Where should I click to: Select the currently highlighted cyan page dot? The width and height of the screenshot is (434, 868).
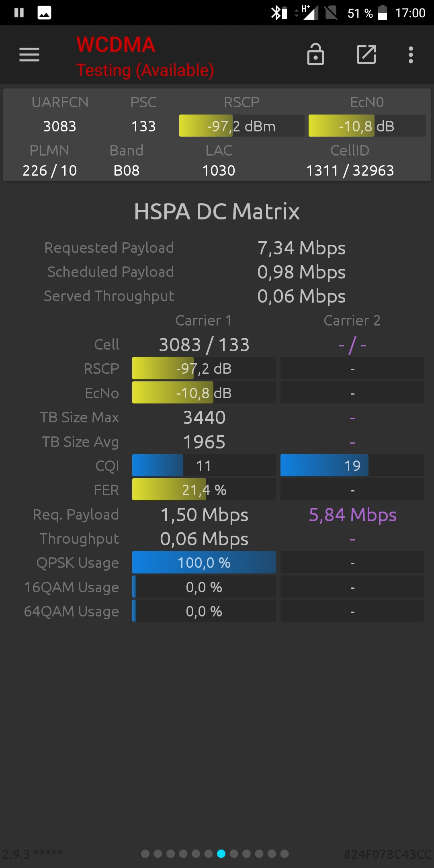coord(221,854)
